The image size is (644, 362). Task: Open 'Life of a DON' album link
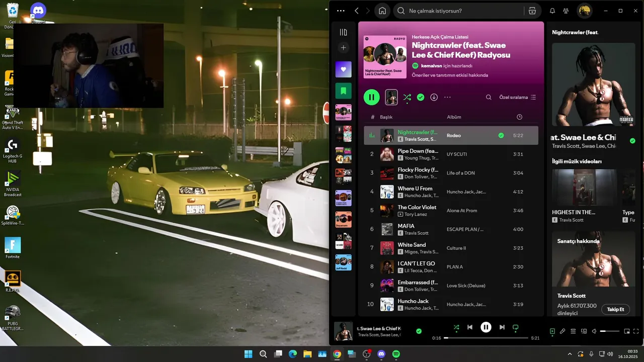point(460,173)
